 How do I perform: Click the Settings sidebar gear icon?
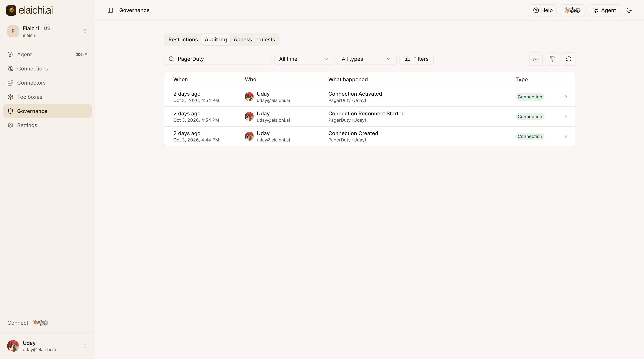pos(10,125)
